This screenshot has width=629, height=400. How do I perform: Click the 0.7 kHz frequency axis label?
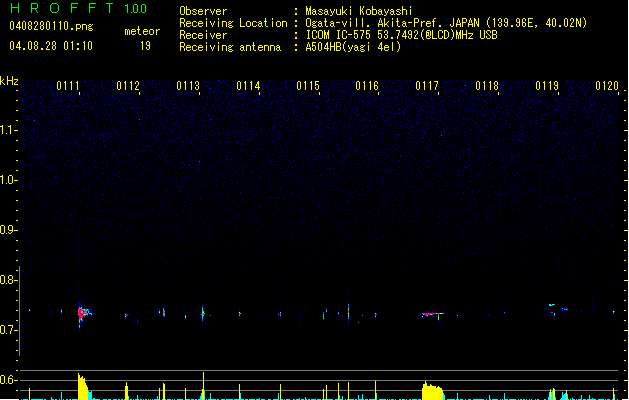pyautogui.click(x=8, y=330)
